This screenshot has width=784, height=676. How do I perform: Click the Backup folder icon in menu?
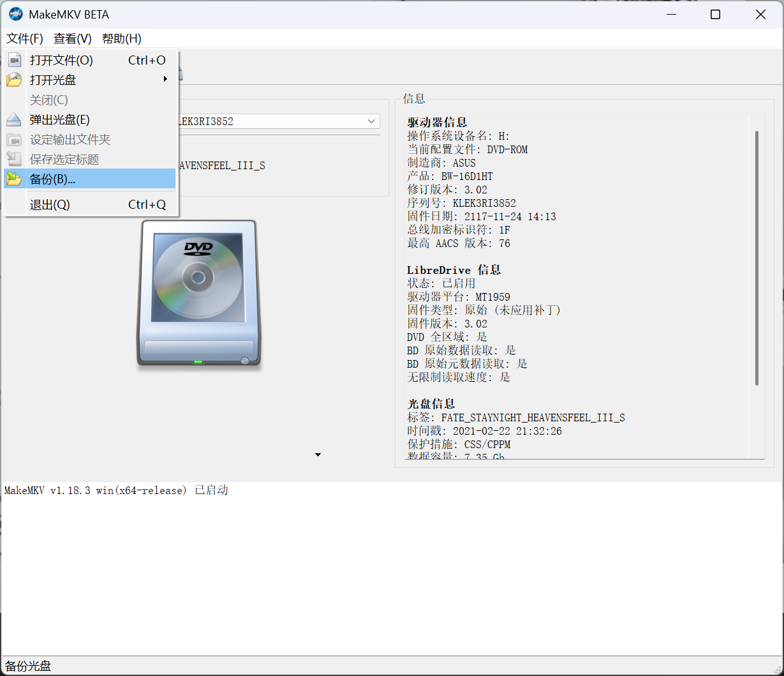point(14,179)
